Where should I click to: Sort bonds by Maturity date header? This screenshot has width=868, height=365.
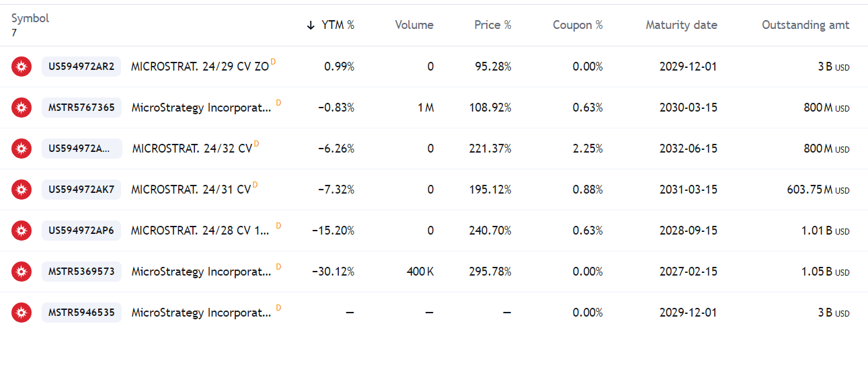pos(681,25)
